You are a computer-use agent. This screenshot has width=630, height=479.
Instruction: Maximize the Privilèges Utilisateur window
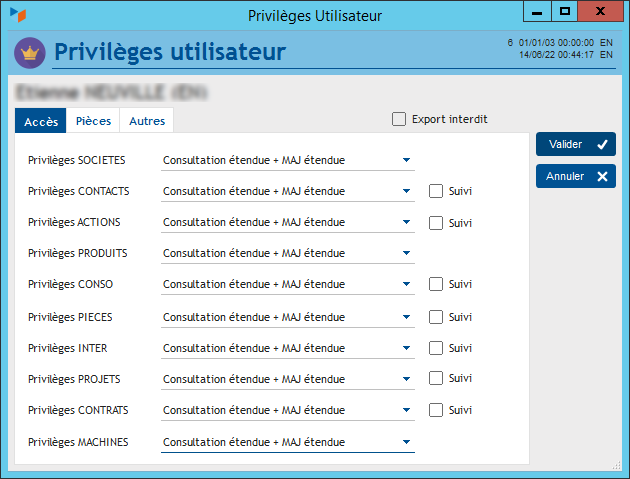coord(565,11)
